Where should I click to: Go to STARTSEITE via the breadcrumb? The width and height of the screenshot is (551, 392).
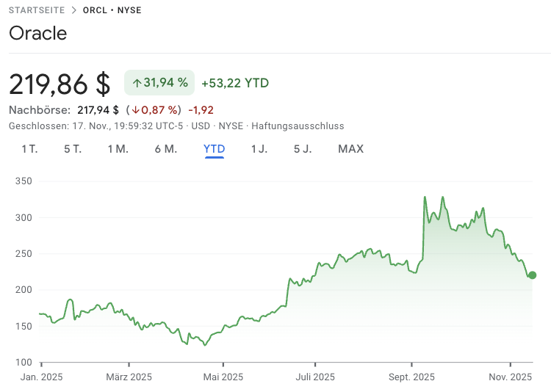(x=36, y=10)
